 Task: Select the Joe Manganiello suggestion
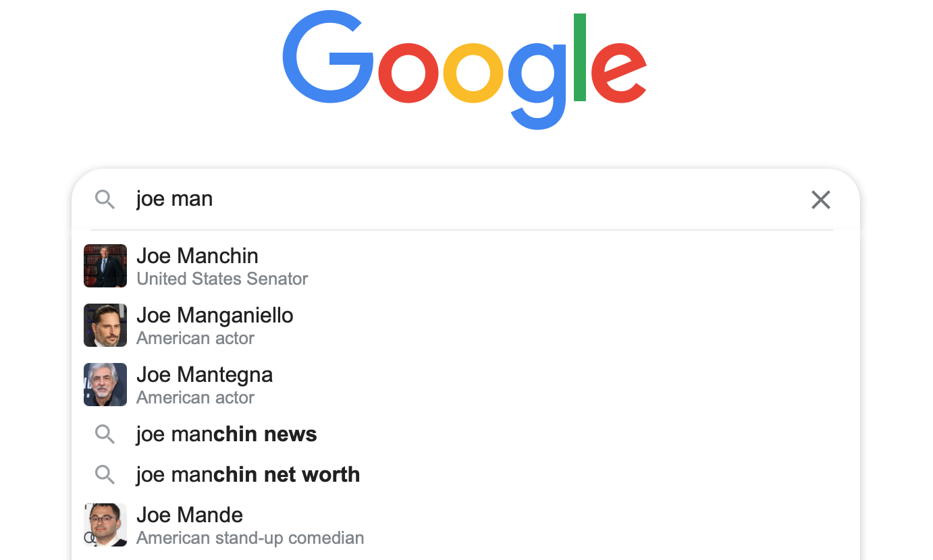click(215, 315)
